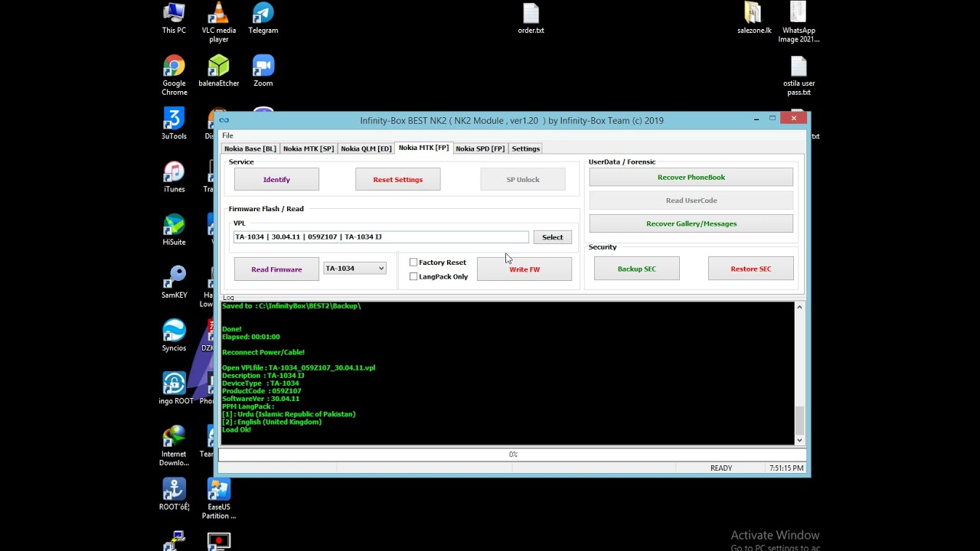Click the Infinity-Box title bar logo icon
The image size is (980, 551).
[224, 120]
